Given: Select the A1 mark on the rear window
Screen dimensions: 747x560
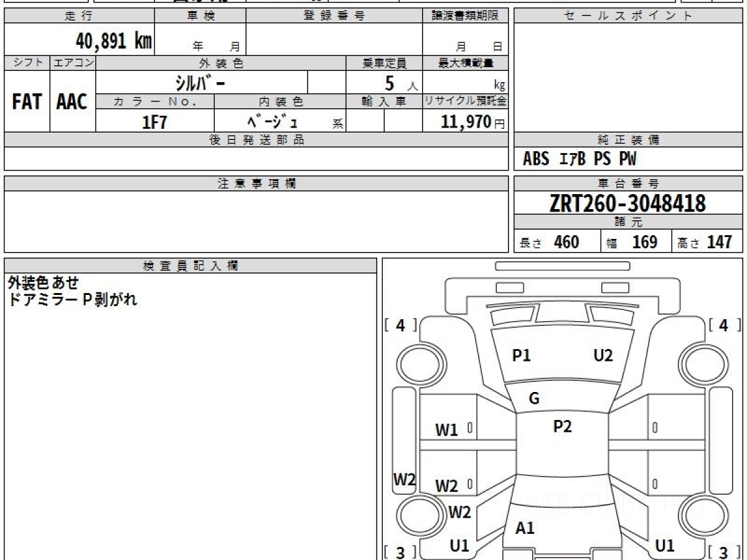Looking at the screenshot, I should click(525, 528).
